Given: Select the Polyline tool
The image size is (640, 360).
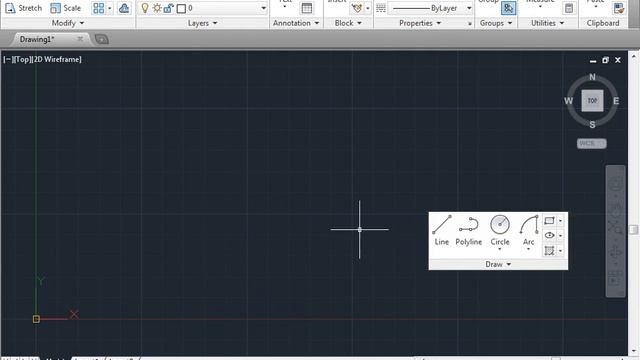Looking at the screenshot, I should click(469, 231).
